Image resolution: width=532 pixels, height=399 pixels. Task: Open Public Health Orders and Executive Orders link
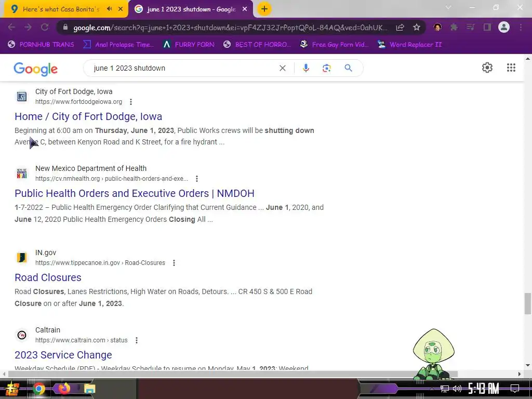tap(135, 193)
